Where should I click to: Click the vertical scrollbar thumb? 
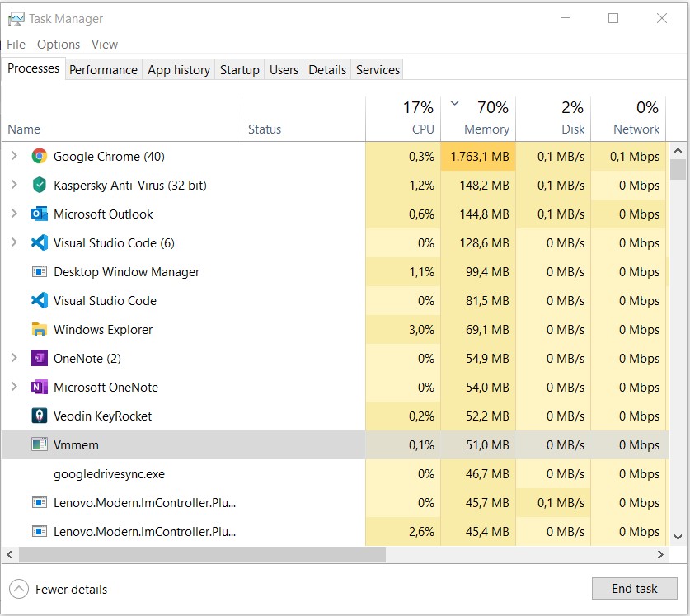click(678, 170)
